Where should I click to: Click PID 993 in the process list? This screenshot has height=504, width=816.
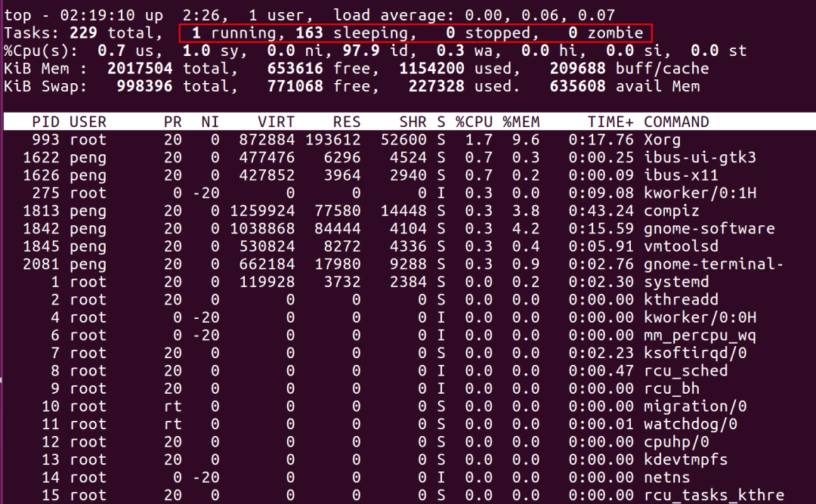pos(45,140)
